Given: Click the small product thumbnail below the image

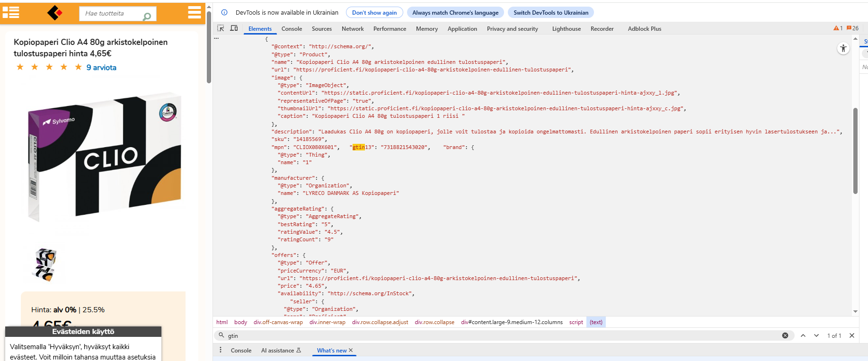Looking at the screenshot, I should point(45,264).
